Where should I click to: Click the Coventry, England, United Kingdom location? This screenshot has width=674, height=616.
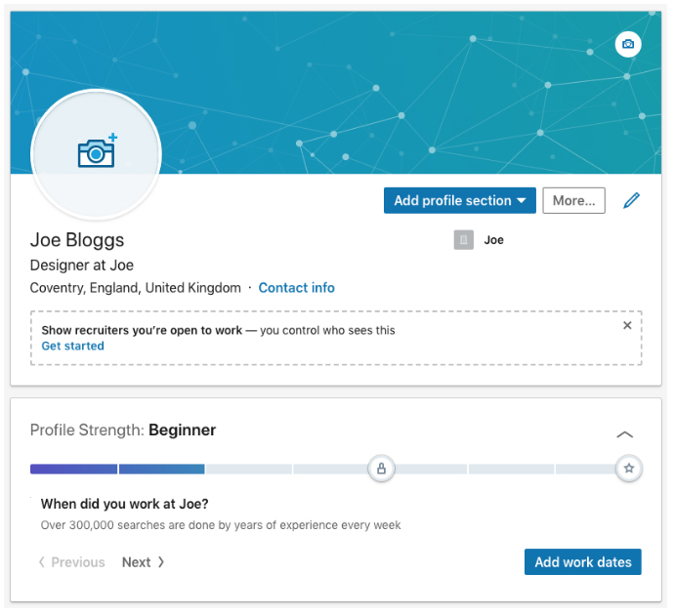pyautogui.click(x=136, y=287)
